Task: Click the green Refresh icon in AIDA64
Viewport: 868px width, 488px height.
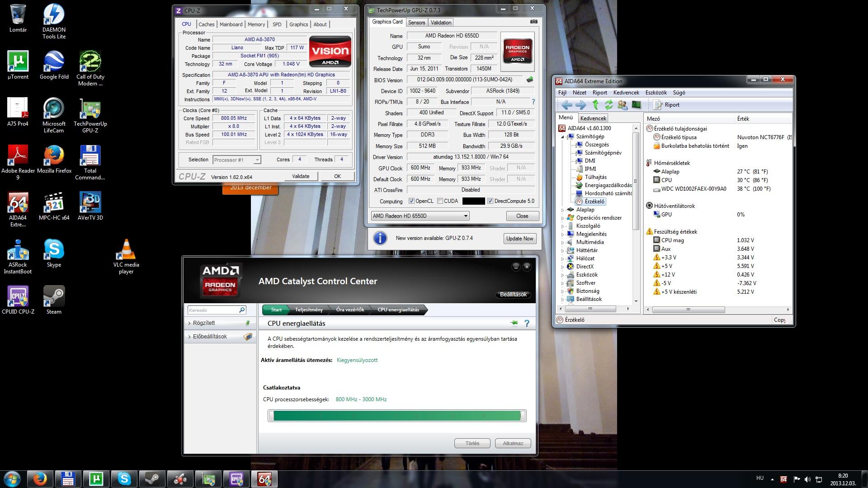Action: 609,105
